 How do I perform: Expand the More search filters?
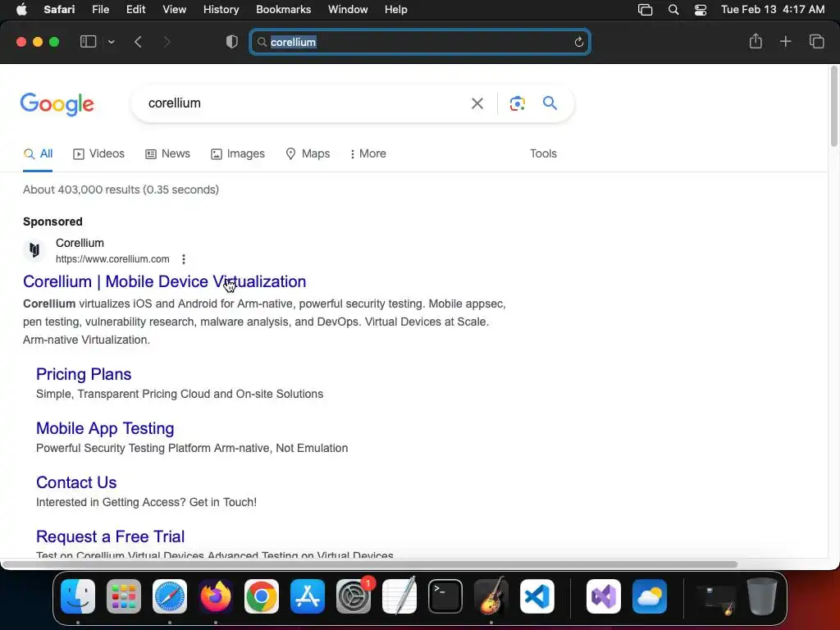(x=367, y=153)
